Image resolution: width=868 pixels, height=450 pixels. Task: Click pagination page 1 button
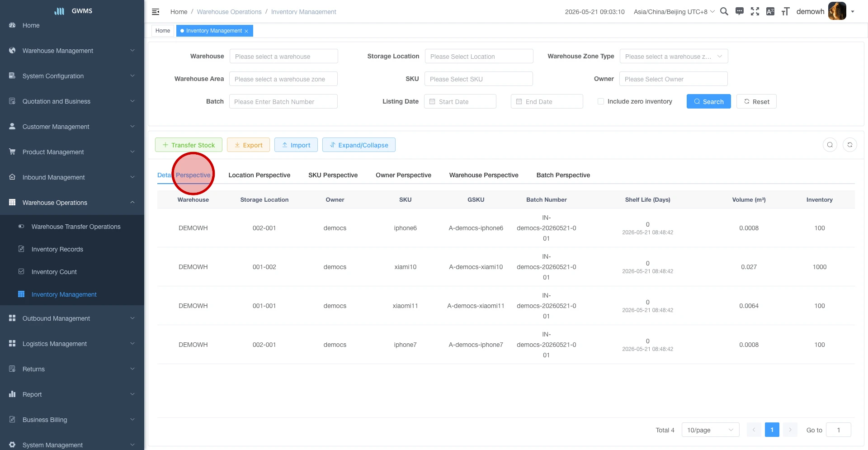(x=772, y=430)
